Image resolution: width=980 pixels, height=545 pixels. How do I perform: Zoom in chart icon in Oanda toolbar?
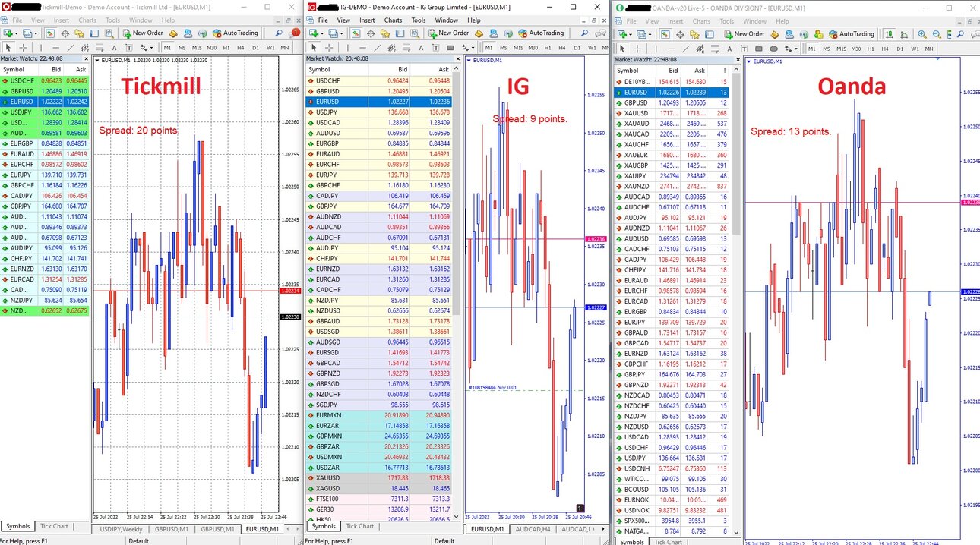pos(922,34)
